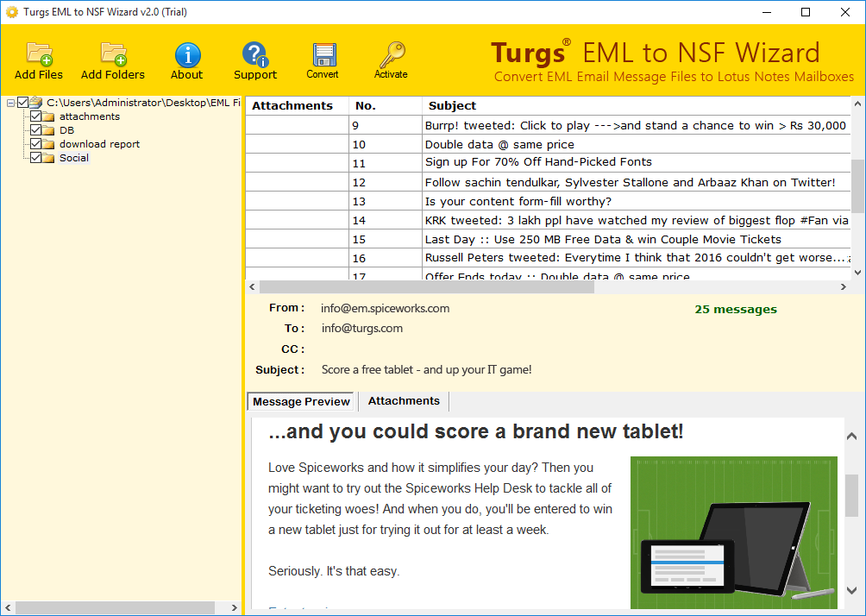Select the attachments folder label
Viewport: 866px width, 616px height.
tap(90, 116)
